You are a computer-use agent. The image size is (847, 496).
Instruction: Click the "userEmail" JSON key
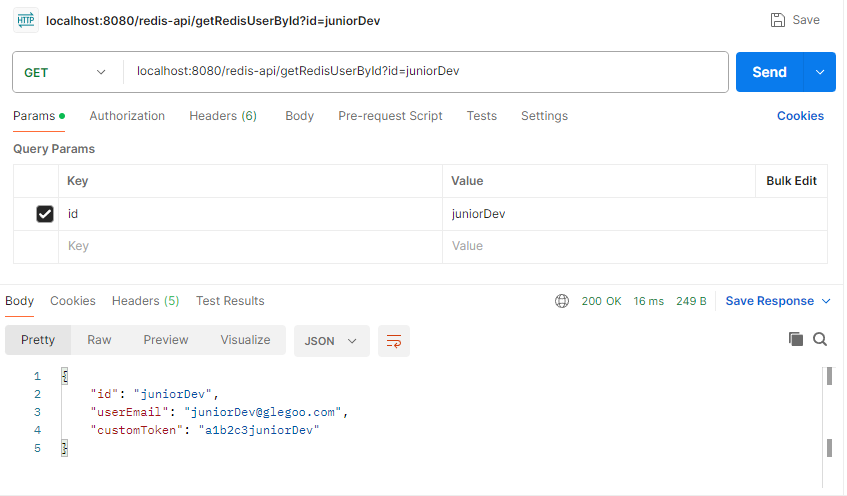129,412
